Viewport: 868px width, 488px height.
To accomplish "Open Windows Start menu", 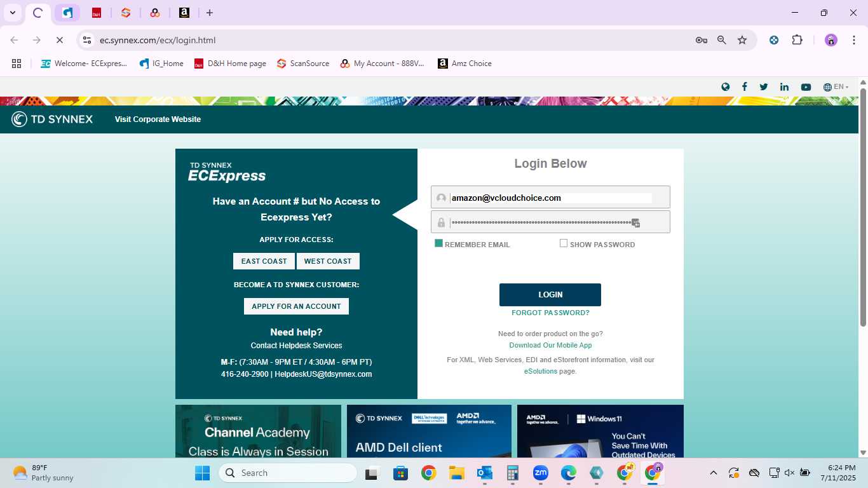I will [x=202, y=473].
